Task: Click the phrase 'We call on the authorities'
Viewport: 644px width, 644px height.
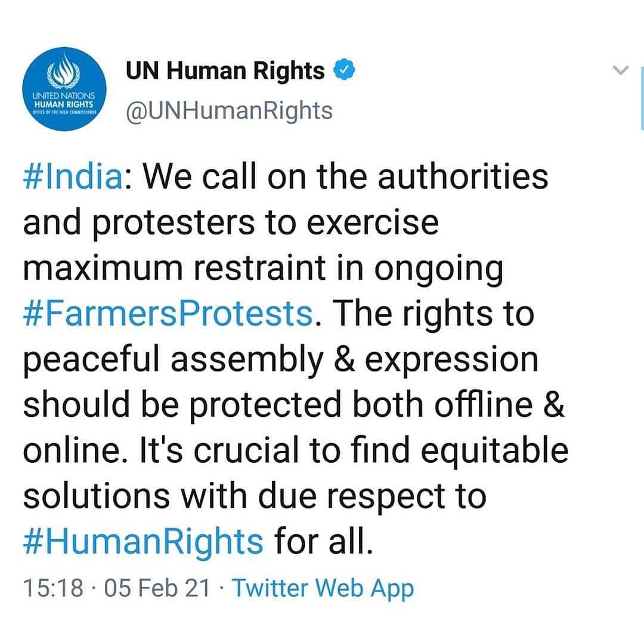Action: (345, 177)
